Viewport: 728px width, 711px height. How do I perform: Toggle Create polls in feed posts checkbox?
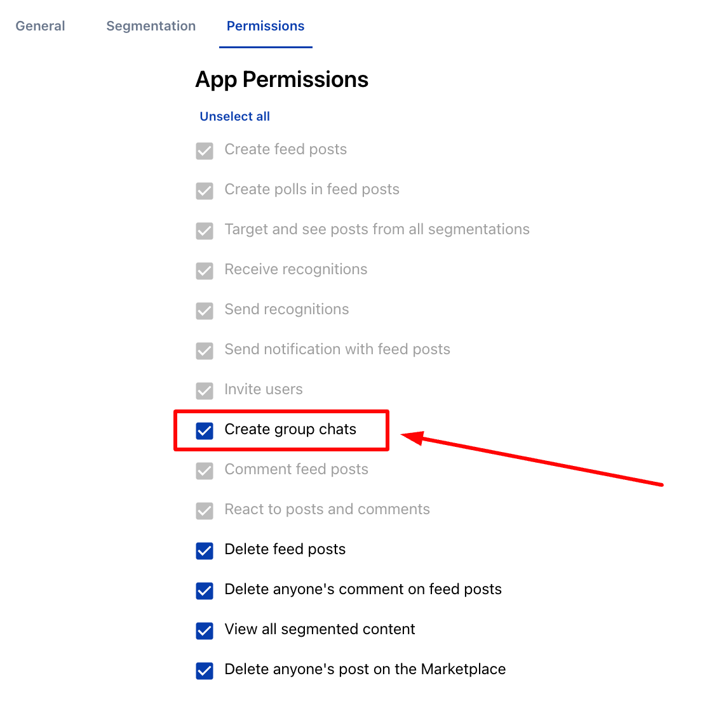[x=205, y=190]
